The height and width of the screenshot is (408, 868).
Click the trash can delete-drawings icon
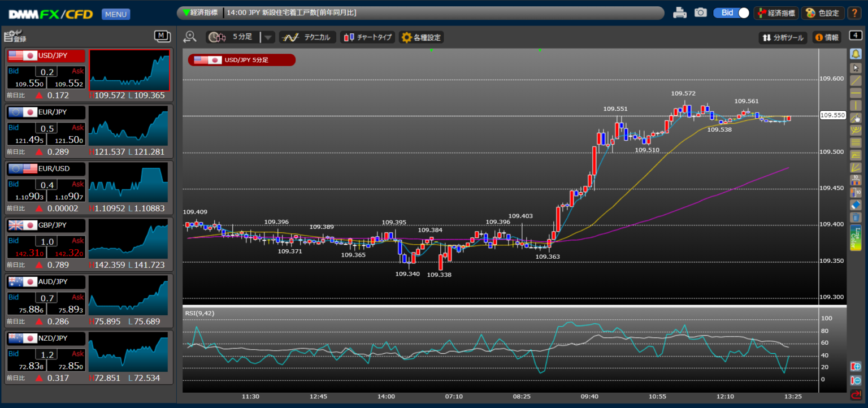coord(856,217)
